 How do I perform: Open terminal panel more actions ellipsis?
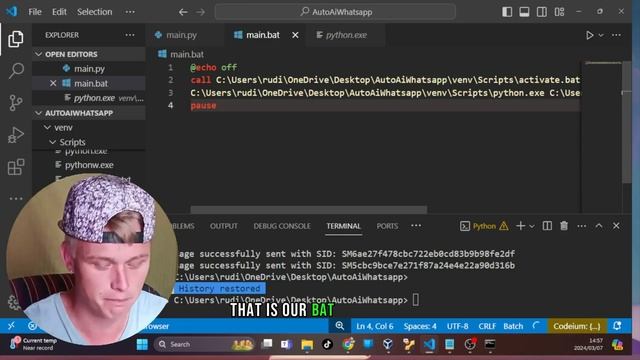(x=582, y=226)
